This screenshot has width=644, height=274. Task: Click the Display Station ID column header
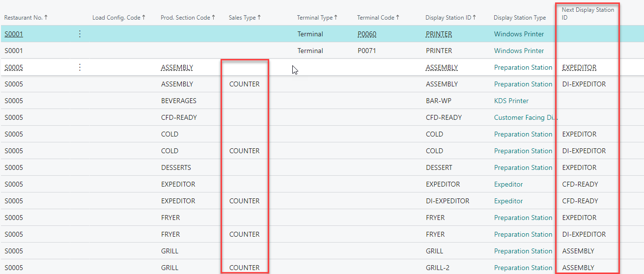coord(450,18)
